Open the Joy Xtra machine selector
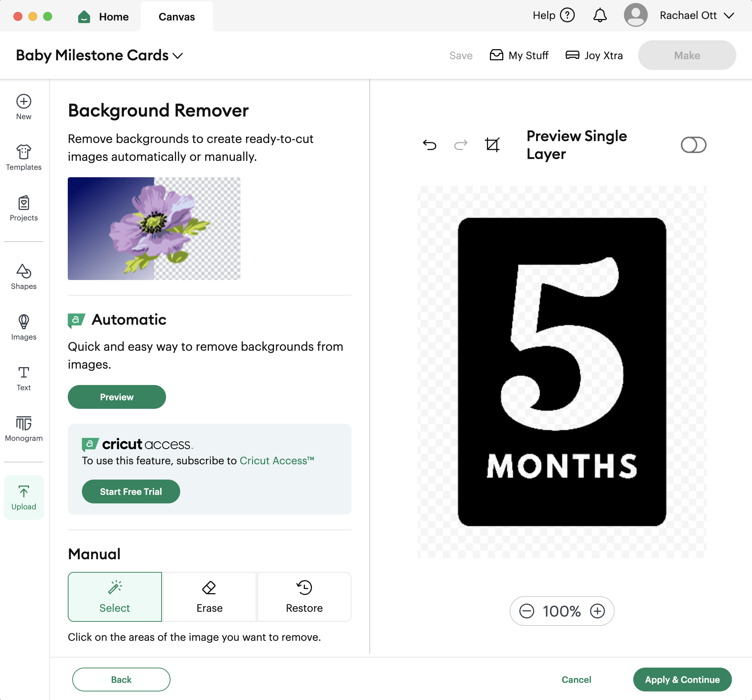The height and width of the screenshot is (700, 752). tap(594, 55)
